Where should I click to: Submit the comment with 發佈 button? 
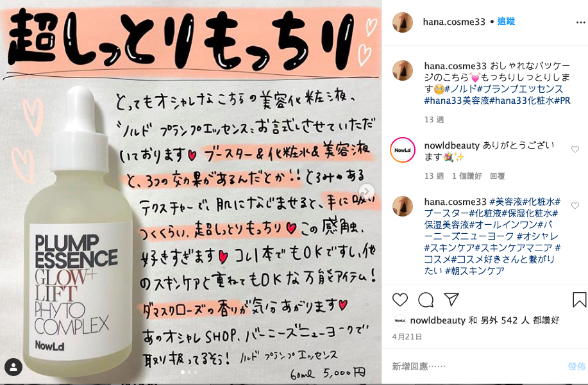coord(576,366)
